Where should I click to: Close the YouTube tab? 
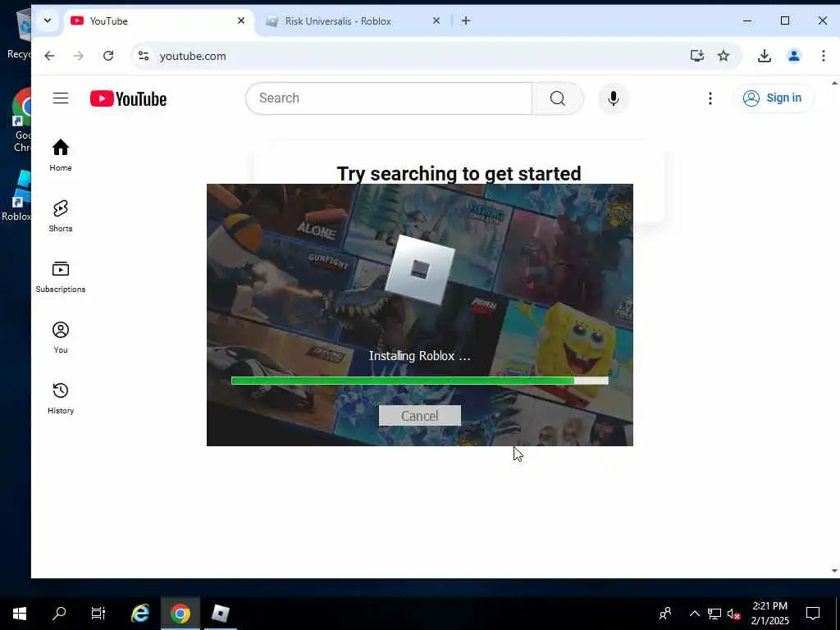pos(241,21)
